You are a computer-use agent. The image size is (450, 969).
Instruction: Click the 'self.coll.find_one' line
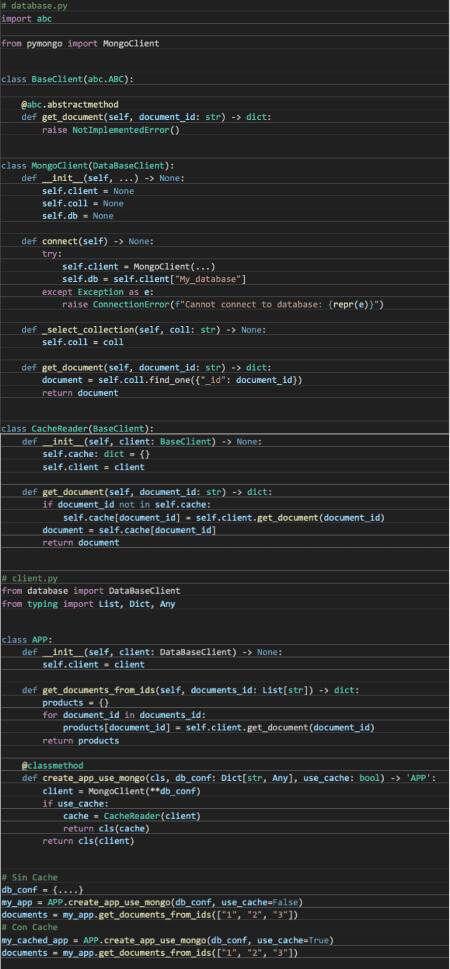point(172,379)
